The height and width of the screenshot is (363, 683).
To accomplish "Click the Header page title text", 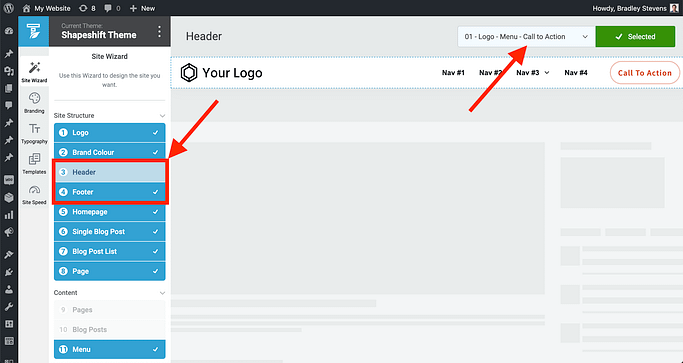I will tap(204, 36).
